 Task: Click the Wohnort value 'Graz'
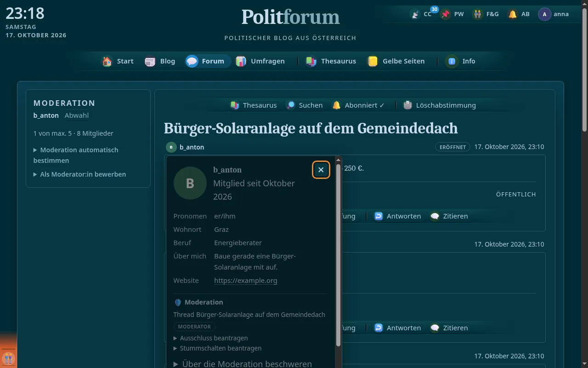coord(221,230)
